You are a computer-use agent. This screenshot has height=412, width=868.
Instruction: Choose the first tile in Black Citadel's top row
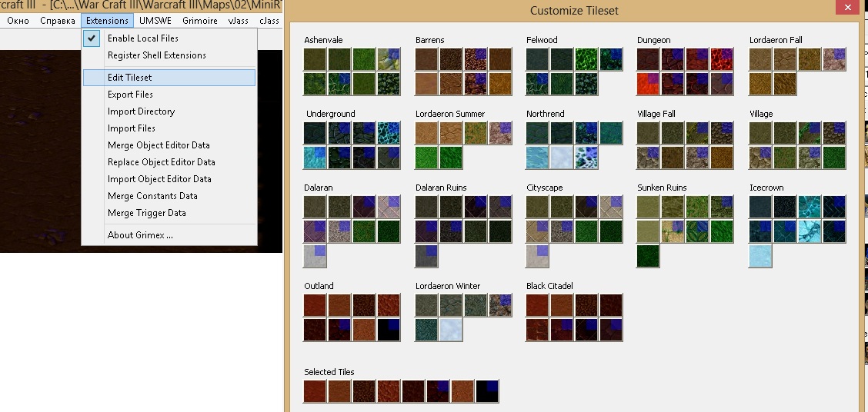[538, 305]
